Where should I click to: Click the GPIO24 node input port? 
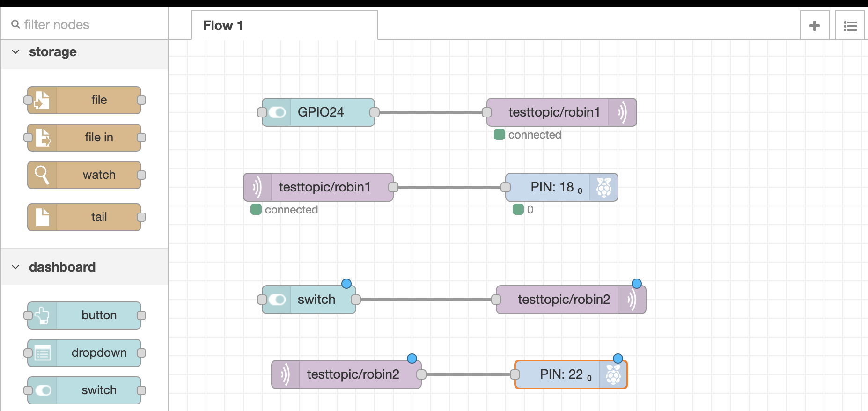(x=262, y=112)
